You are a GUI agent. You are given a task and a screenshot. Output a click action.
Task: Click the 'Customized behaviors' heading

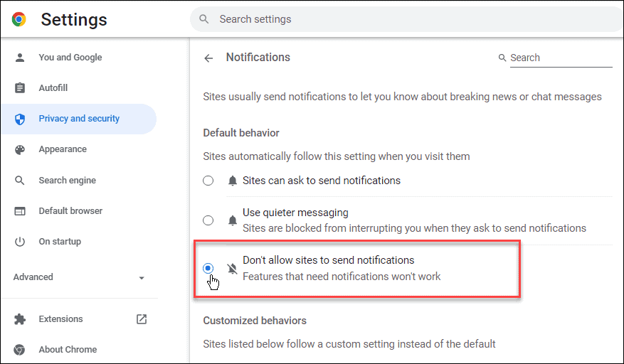[255, 321]
